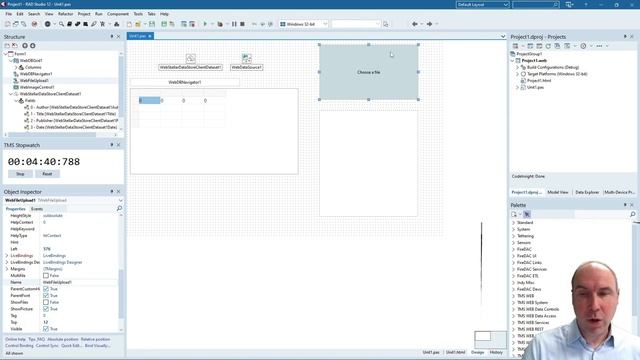The width and height of the screenshot is (640, 360).
Task: Click the dark circle toolbar icon
Action: pyautogui.click(x=47, y=24)
